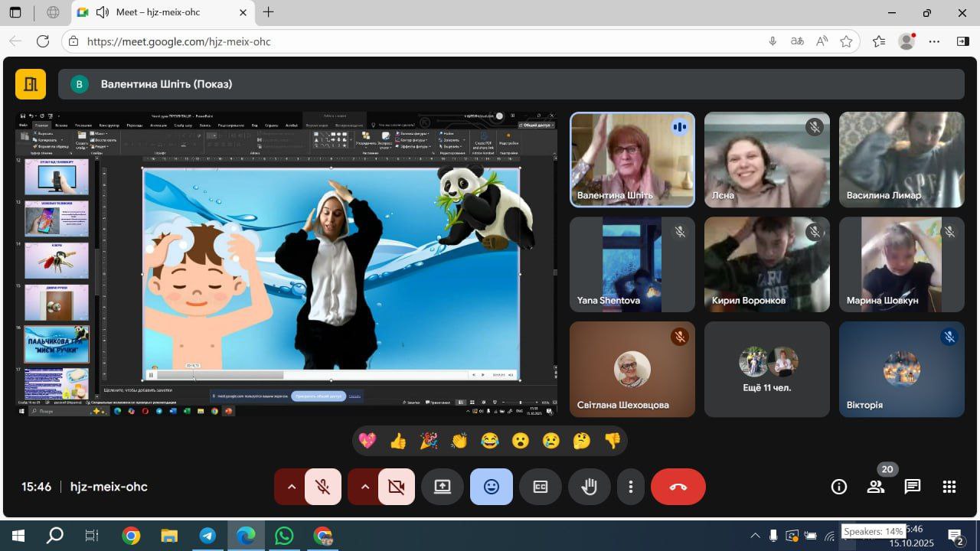The height and width of the screenshot is (551, 980).
Task: Turn on the camera
Action: coord(397,487)
